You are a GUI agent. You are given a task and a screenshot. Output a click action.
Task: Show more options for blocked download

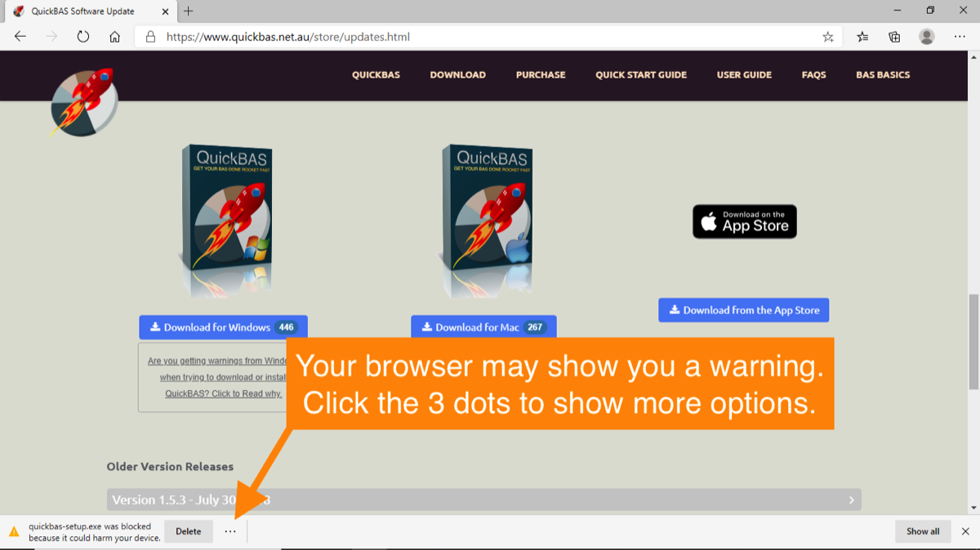click(x=230, y=531)
